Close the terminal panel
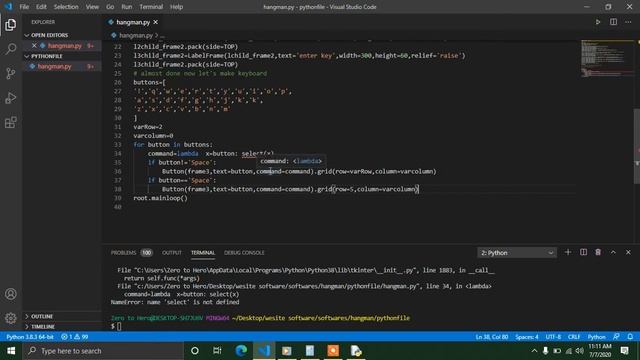Screen dimensions: 640x360 [x=628, y=252]
